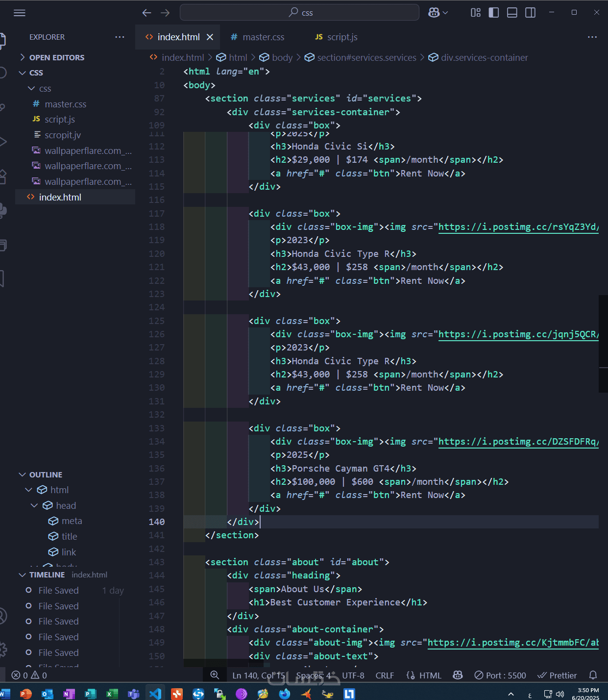The height and width of the screenshot is (700, 608).
Task: Click the VS Code taskbar icon
Action: click(x=155, y=694)
